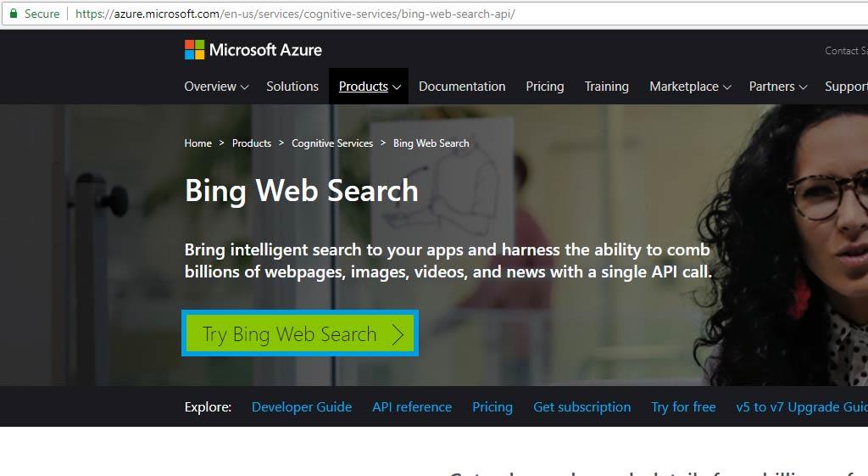Screen dimensions: 868x476
Task: Open the Solutions menu item
Action: tap(292, 87)
